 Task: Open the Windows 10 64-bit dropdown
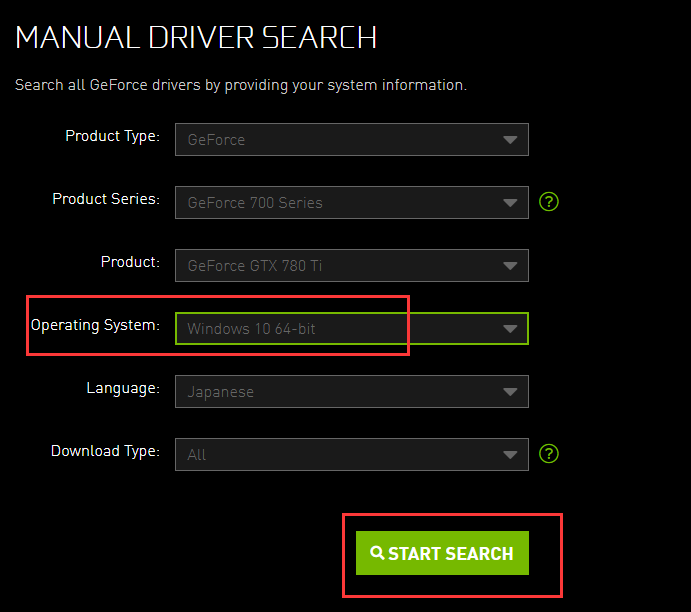tap(352, 329)
